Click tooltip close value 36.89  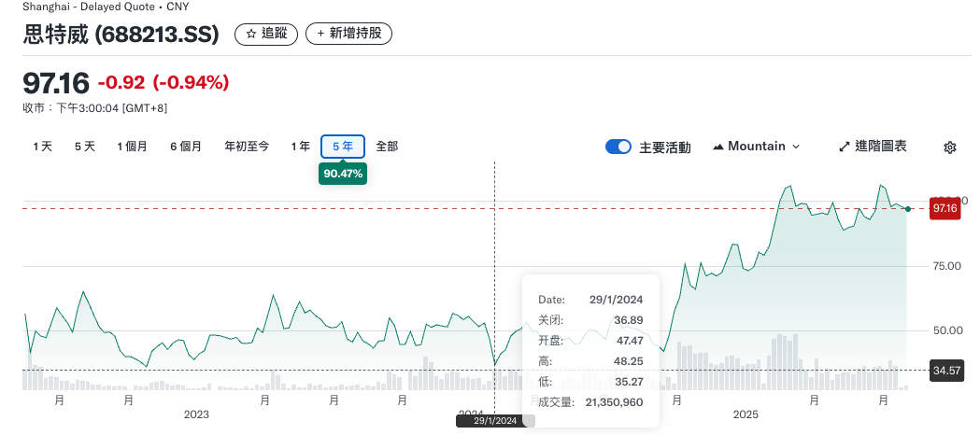click(x=628, y=320)
